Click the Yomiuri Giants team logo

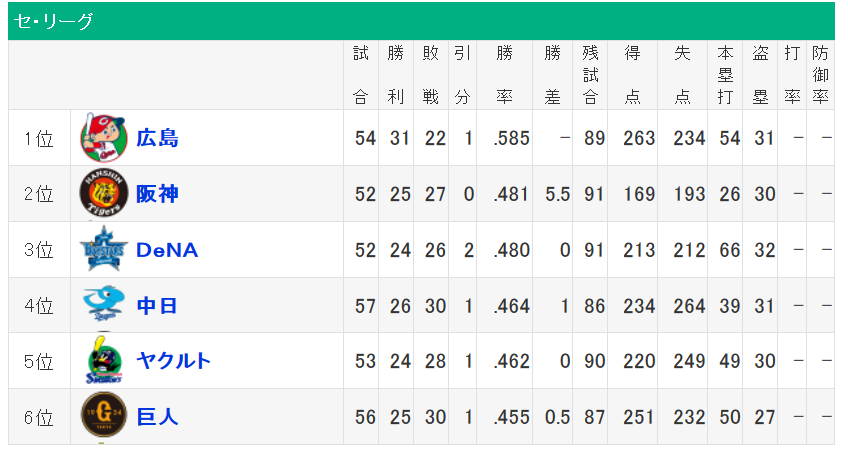tap(104, 417)
